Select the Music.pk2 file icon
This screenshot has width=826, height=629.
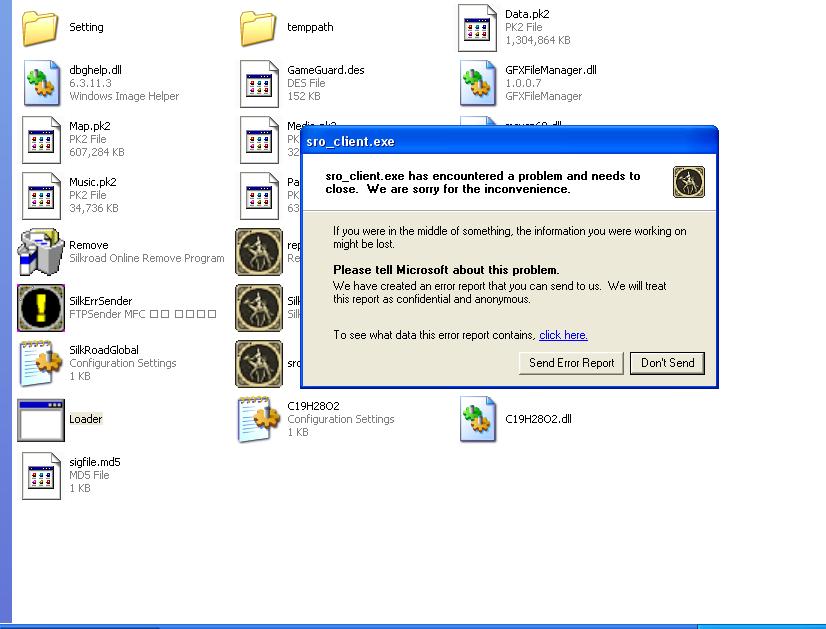click(41, 195)
